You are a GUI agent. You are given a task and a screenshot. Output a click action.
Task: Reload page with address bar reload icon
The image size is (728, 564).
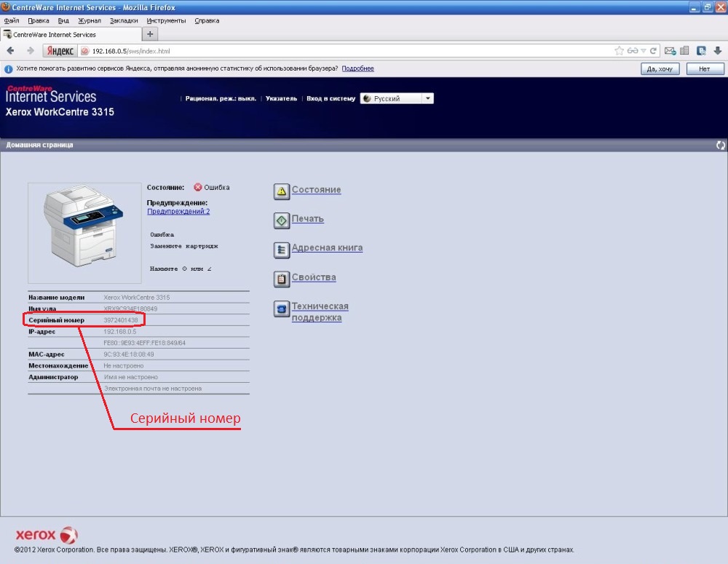point(653,51)
